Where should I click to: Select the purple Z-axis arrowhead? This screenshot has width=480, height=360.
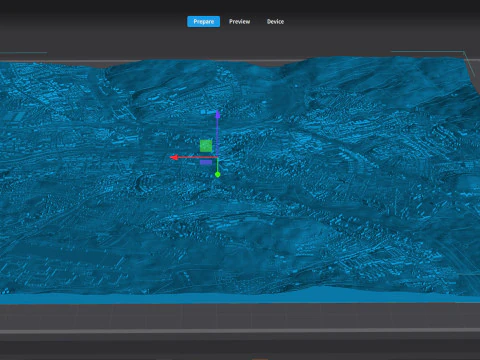218,115
